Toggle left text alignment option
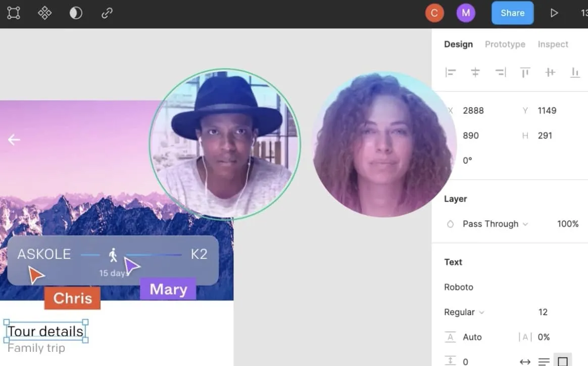The height and width of the screenshot is (366, 588). tap(544, 361)
